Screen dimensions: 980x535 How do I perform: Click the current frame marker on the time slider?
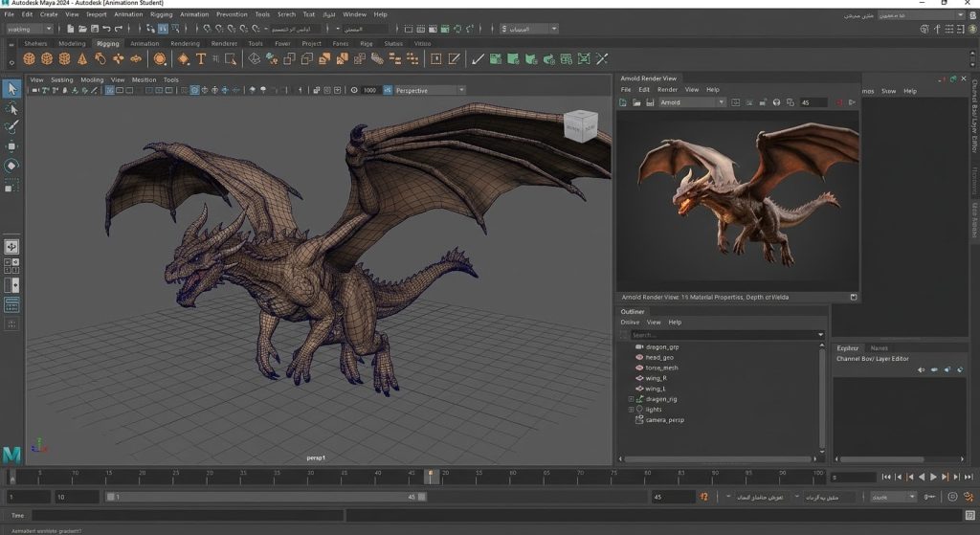pyautogui.click(x=431, y=477)
